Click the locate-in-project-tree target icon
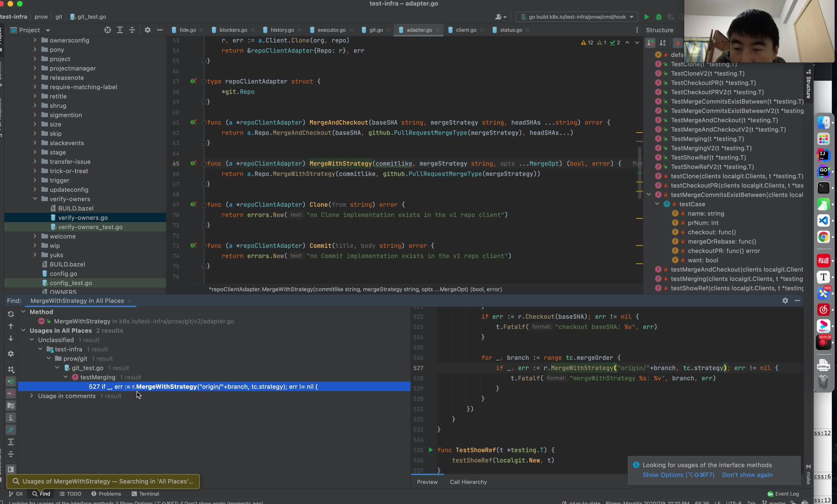837x504 pixels. (x=107, y=30)
